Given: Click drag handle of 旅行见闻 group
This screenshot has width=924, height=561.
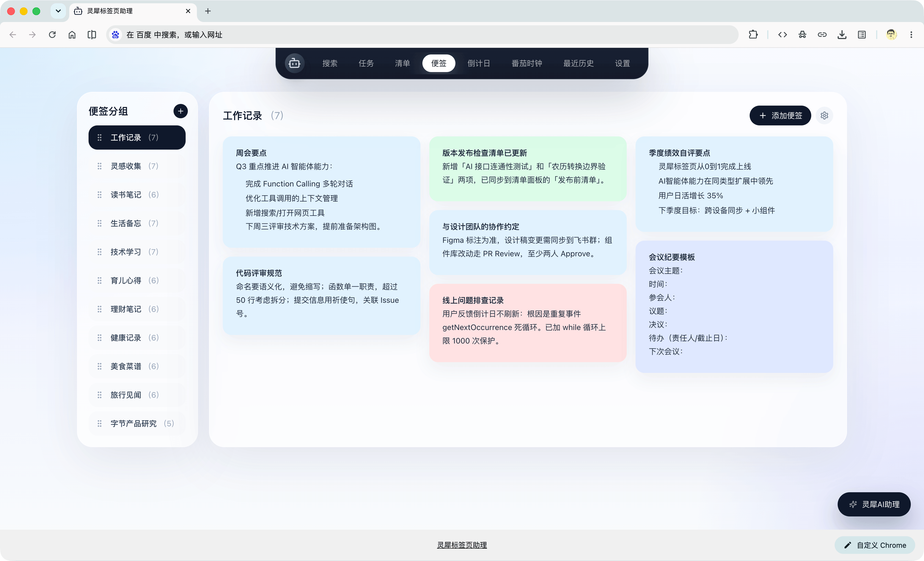Looking at the screenshot, I should pyautogui.click(x=99, y=395).
